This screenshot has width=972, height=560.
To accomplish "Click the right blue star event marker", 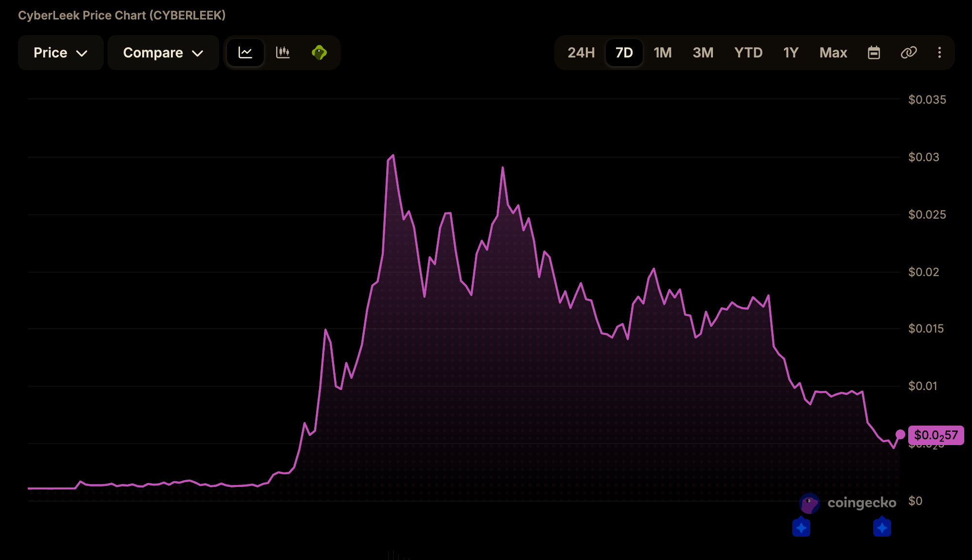I will (x=882, y=527).
